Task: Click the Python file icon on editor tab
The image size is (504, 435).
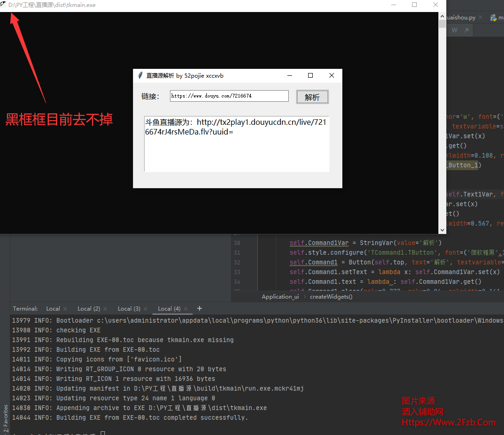Action: tap(493, 18)
